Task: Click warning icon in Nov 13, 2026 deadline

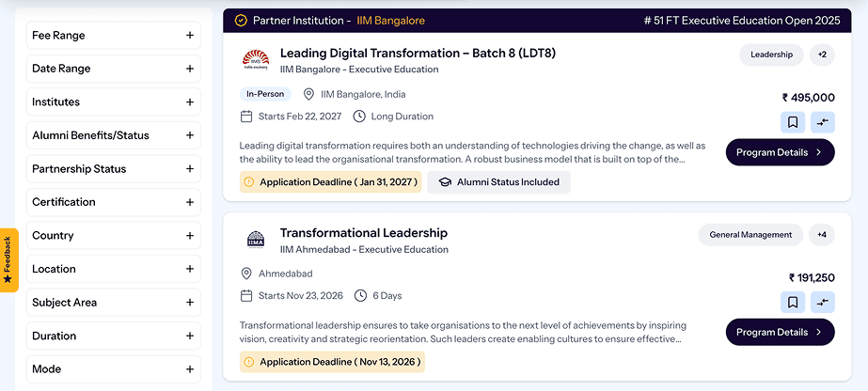Action: coord(248,362)
